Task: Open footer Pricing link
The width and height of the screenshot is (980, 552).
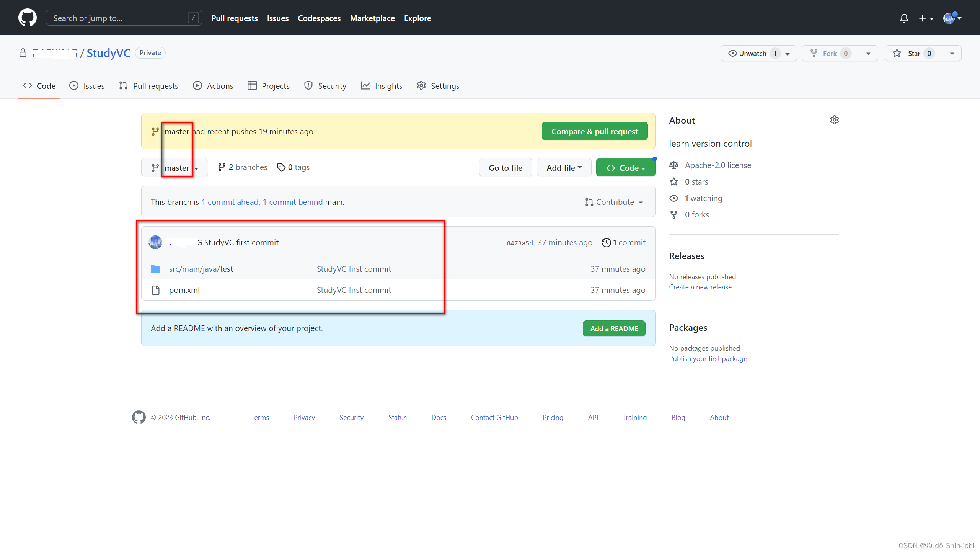Action: click(553, 418)
